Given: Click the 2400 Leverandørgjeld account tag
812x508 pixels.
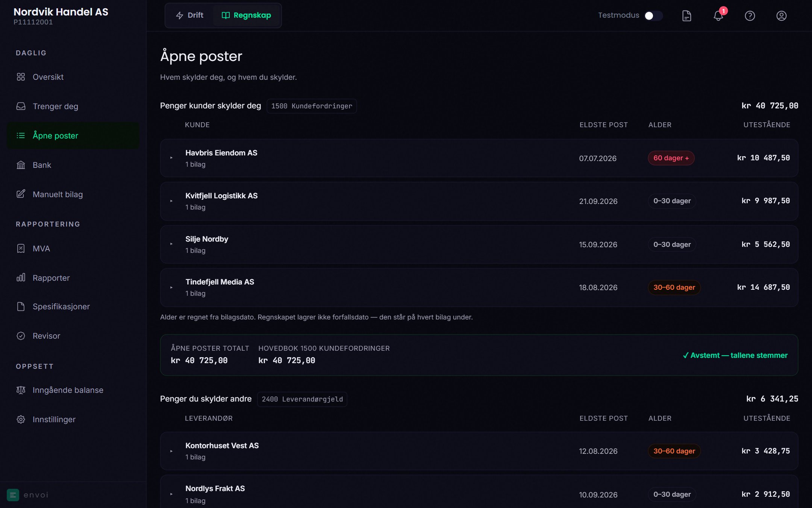Looking at the screenshot, I should pos(302,399).
